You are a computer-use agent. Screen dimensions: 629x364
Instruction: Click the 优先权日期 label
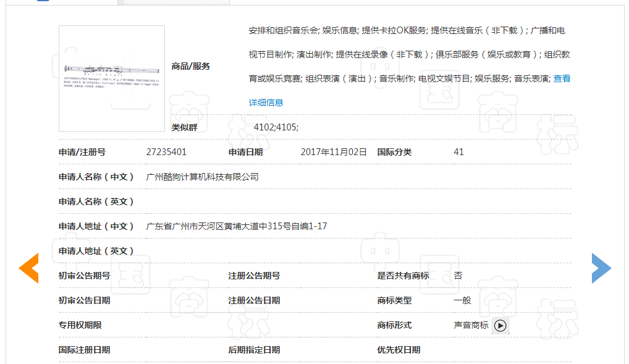point(399,350)
